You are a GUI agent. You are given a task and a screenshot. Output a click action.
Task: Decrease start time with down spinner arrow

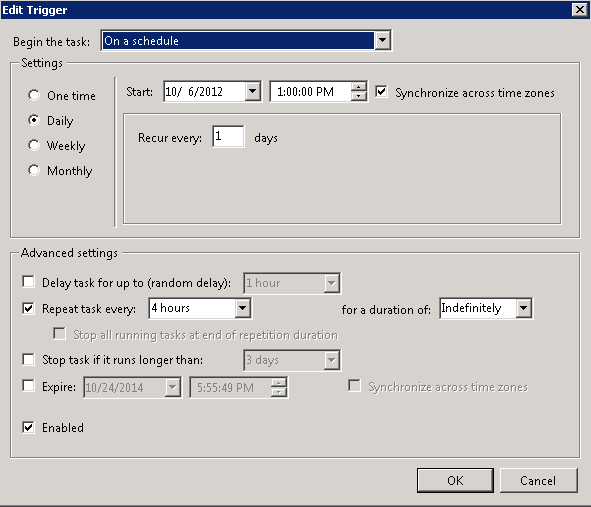click(358, 96)
